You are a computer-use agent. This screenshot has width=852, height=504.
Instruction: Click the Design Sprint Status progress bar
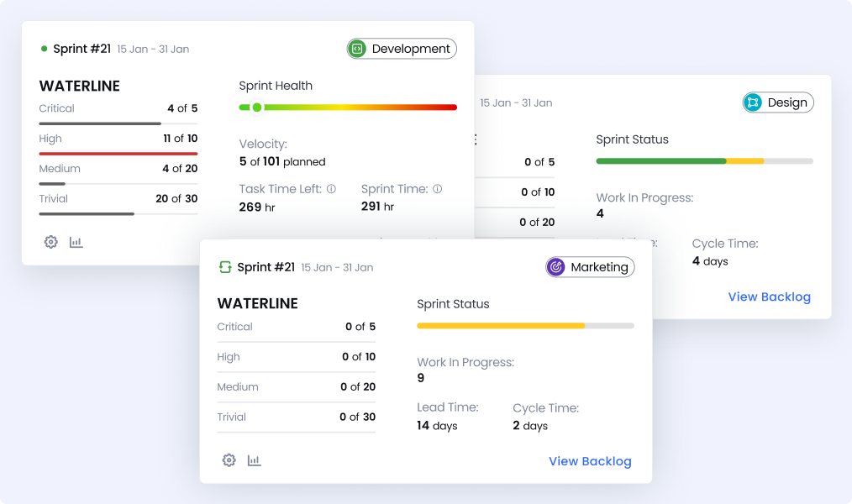[x=704, y=160]
